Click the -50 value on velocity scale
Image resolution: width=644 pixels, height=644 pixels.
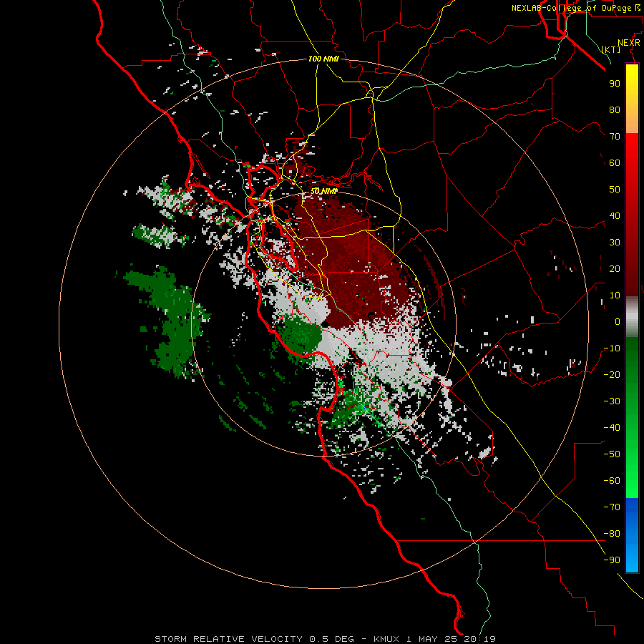(612, 454)
